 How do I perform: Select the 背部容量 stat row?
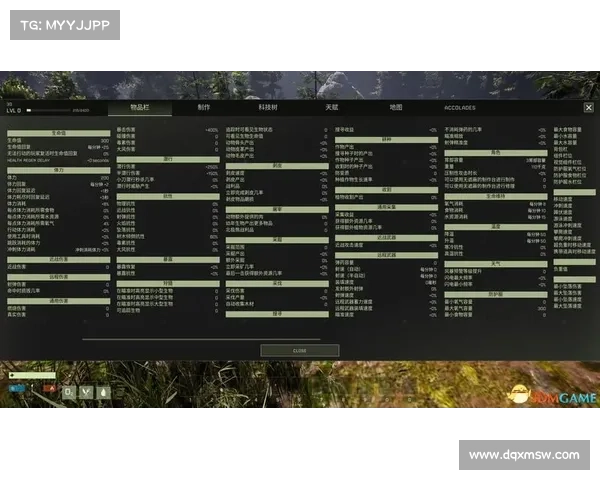(496, 160)
